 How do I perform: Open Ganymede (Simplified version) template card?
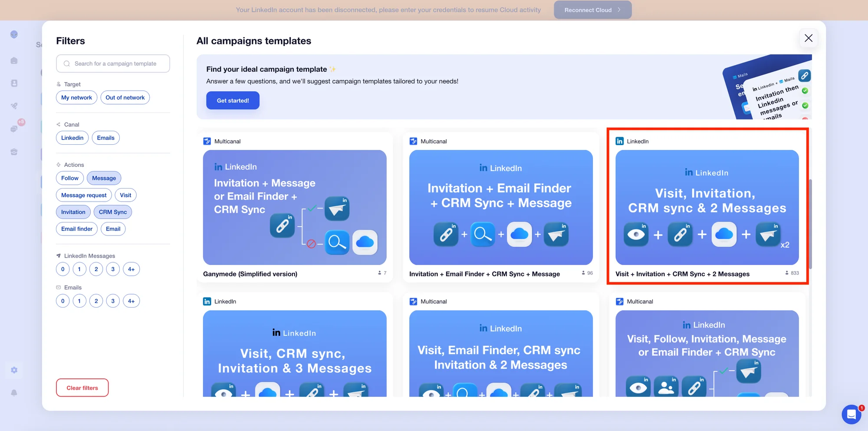[295, 208]
